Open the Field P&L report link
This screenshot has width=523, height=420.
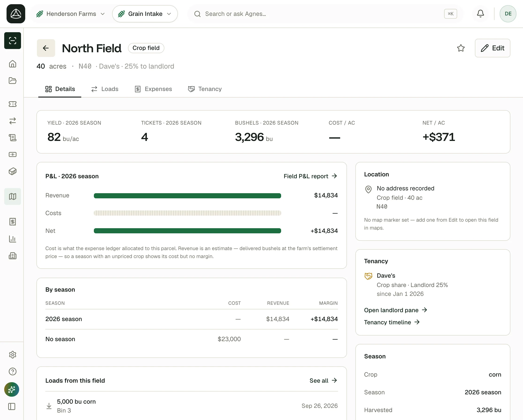point(311,176)
